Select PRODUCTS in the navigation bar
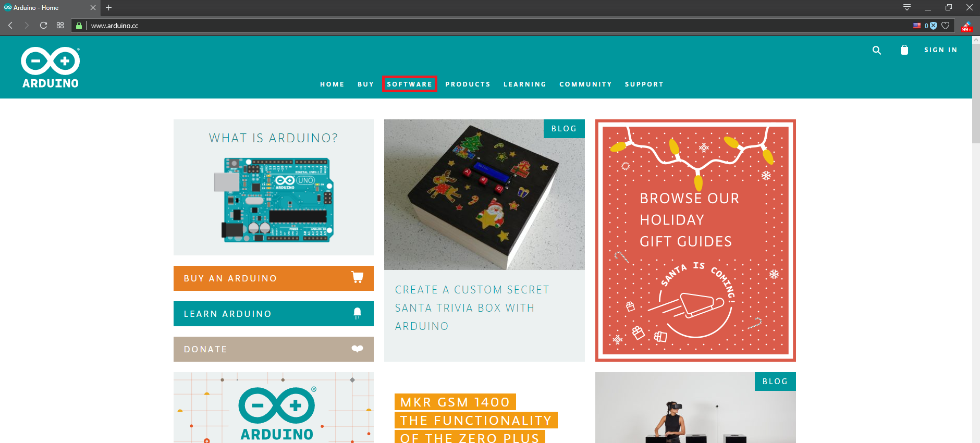This screenshot has height=443, width=980. (468, 84)
